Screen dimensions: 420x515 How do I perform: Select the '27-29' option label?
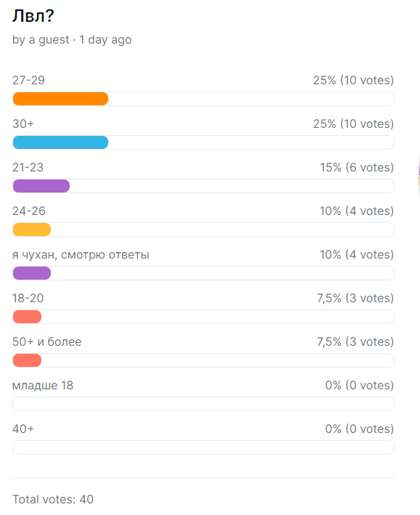[x=28, y=80]
